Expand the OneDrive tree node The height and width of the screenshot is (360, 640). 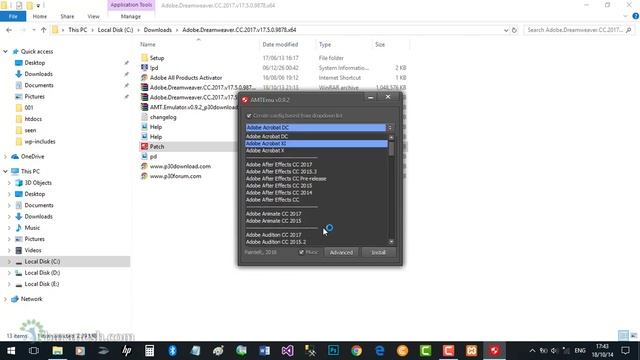(x=5, y=156)
